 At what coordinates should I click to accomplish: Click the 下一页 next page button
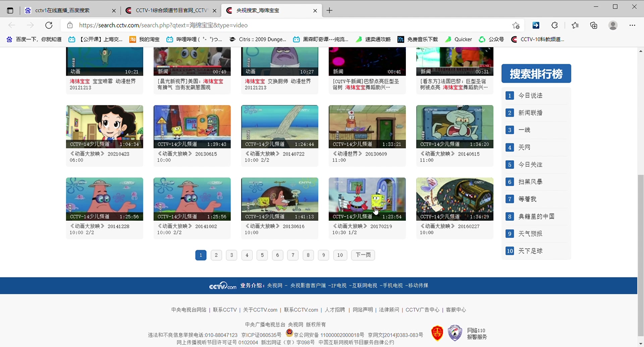tap(363, 255)
